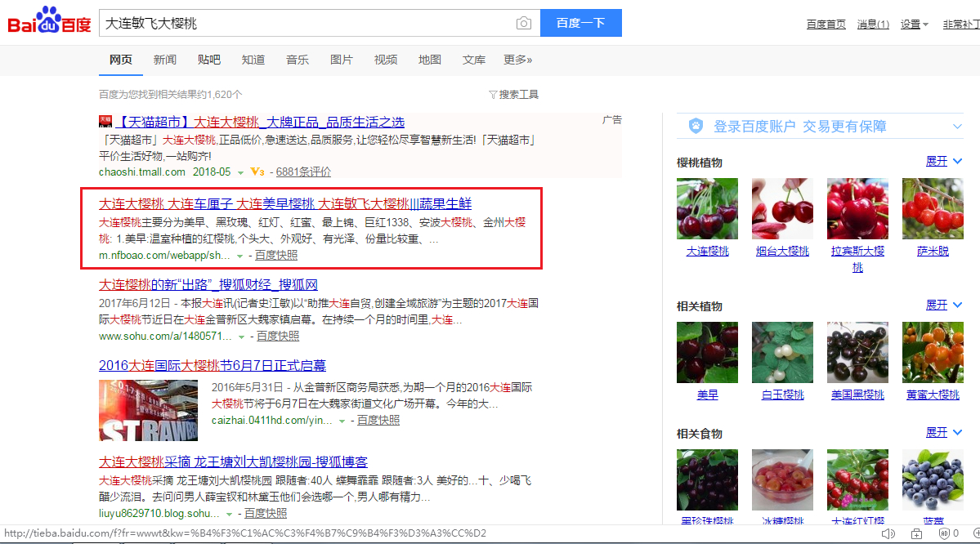Expand the login banner chevron
The height and width of the screenshot is (544, 980).
957,127
